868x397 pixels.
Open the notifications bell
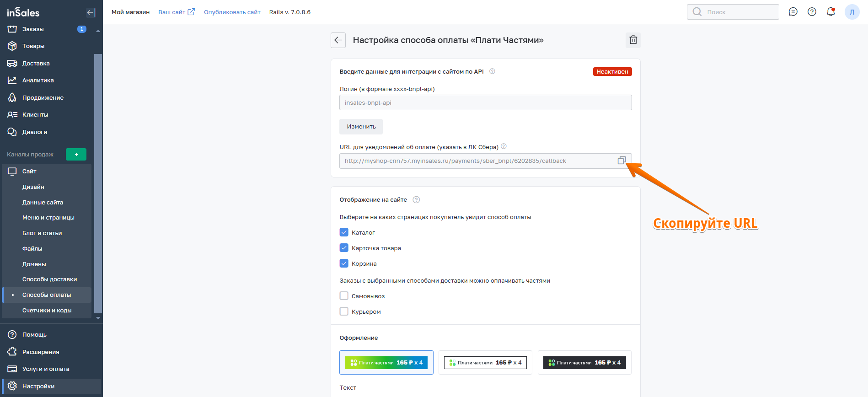(x=831, y=12)
